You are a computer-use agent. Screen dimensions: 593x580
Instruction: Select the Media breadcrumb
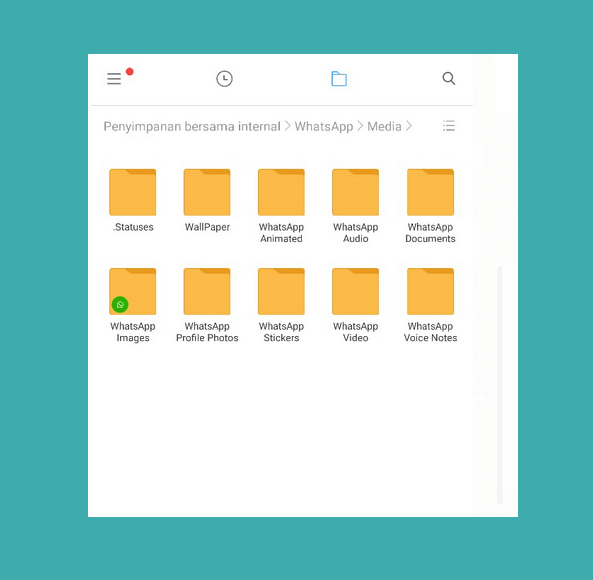(x=384, y=126)
